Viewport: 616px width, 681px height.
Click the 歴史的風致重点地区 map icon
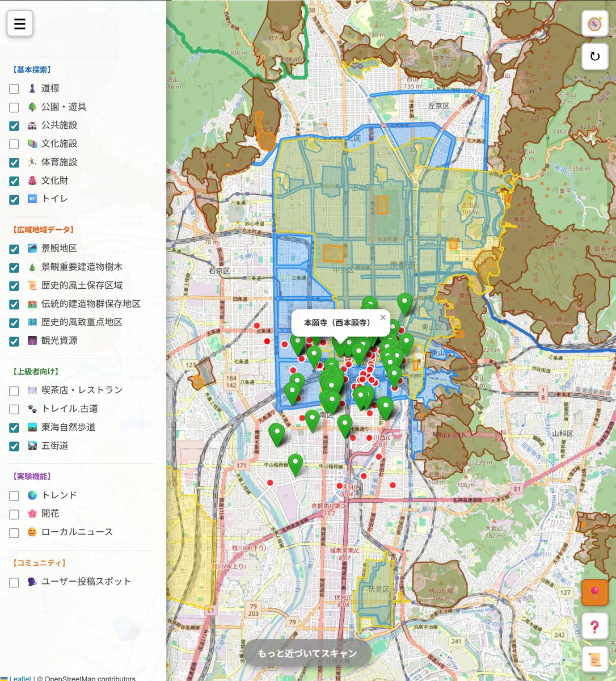(32, 322)
